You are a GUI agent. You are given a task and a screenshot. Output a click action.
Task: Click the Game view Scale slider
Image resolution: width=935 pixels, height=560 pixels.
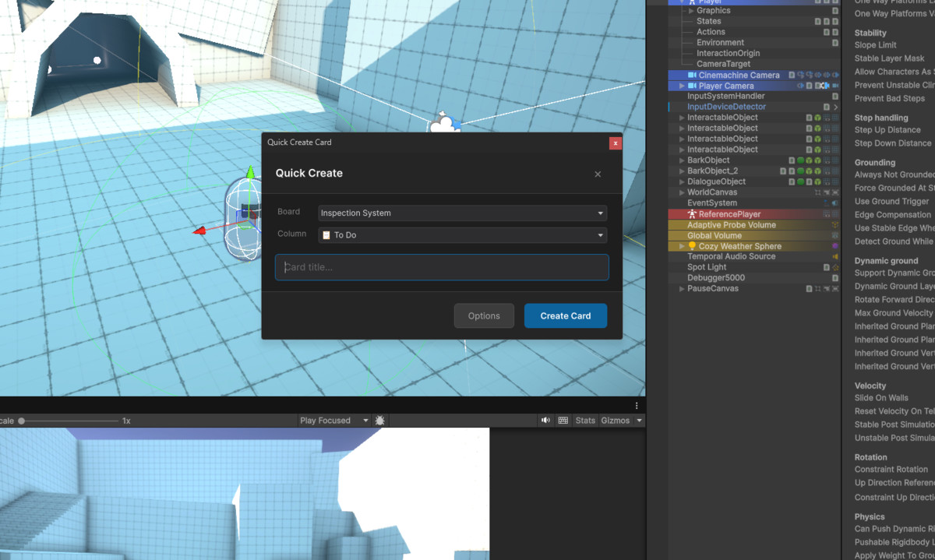point(70,421)
